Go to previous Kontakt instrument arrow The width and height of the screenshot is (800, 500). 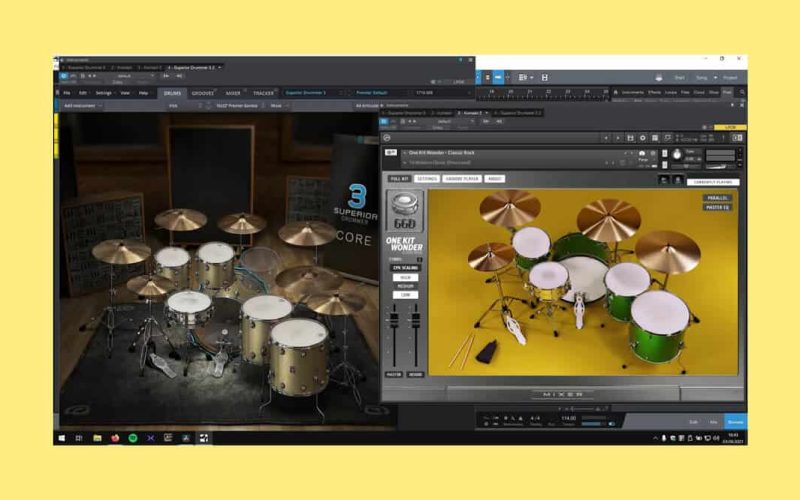click(606, 138)
